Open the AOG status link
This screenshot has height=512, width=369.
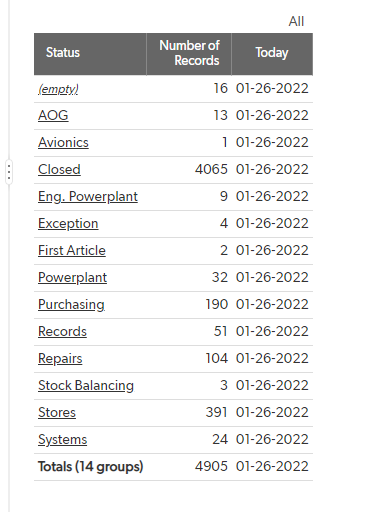coord(53,116)
